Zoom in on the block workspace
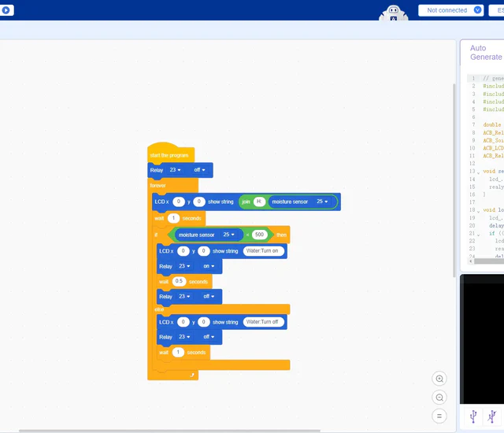Screen dimensions: 504x433 click(439, 379)
